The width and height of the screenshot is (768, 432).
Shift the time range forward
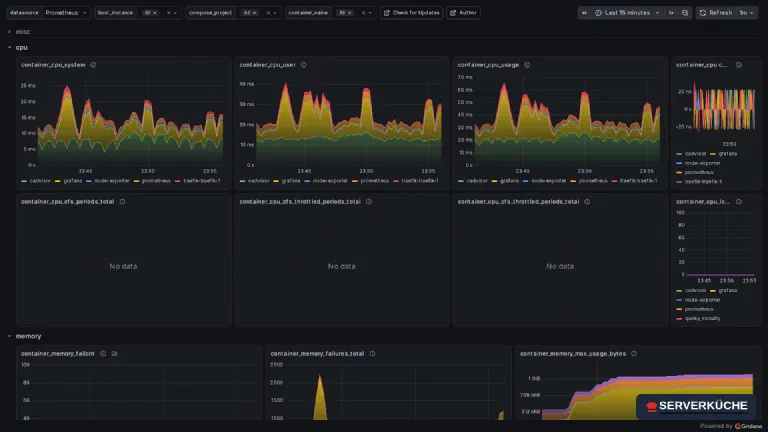(x=671, y=13)
